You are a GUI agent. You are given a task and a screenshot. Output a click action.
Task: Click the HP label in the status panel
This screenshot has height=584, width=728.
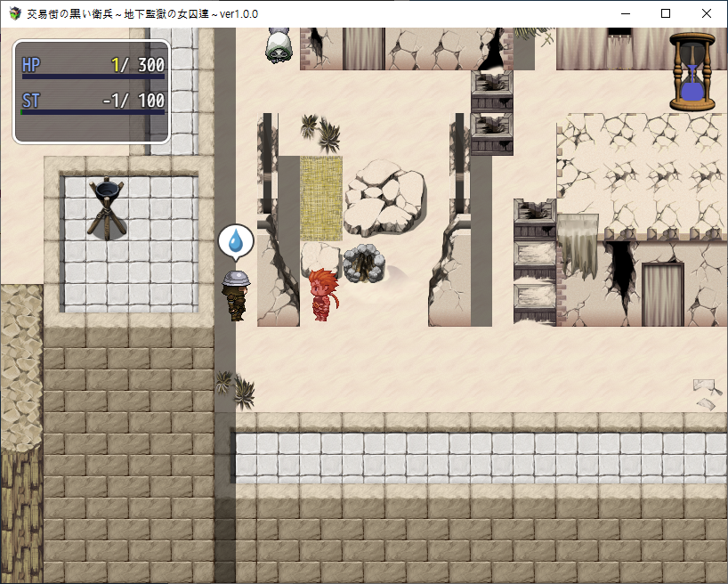point(31,65)
